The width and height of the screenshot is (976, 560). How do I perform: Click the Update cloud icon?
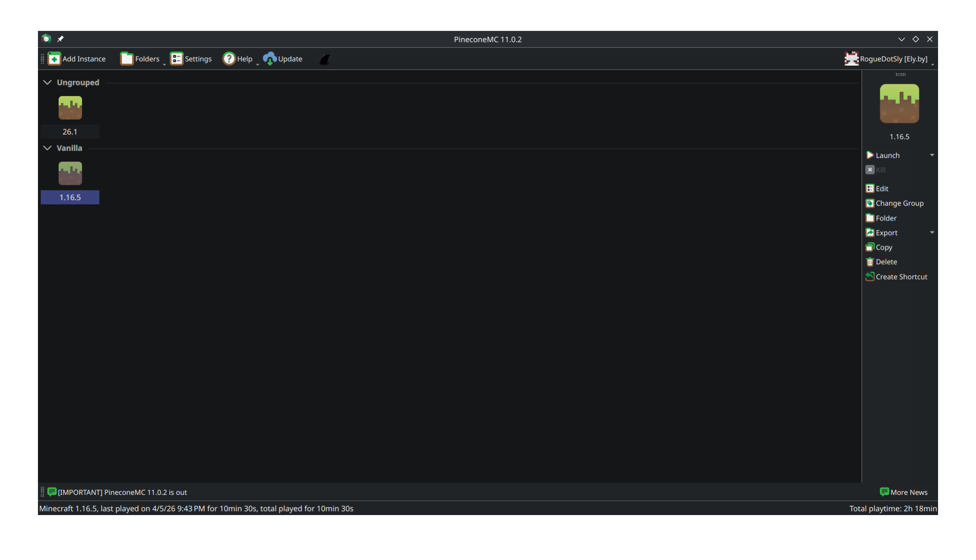pyautogui.click(x=269, y=59)
